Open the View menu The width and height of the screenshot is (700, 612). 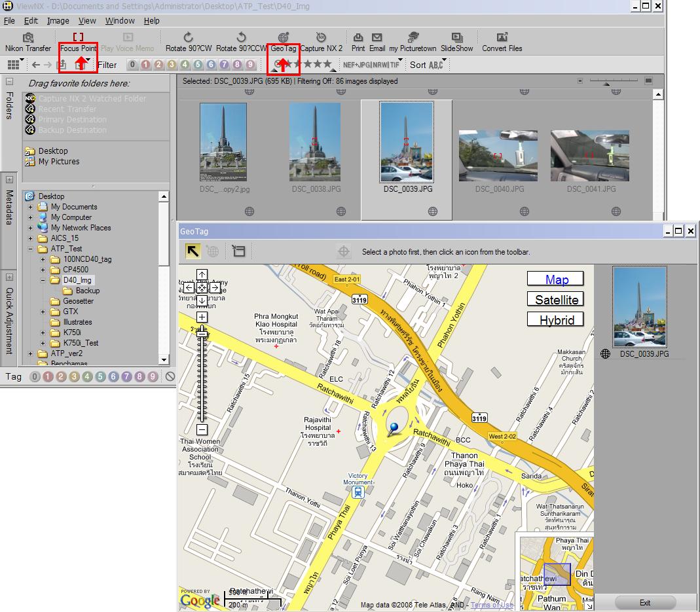(x=87, y=20)
